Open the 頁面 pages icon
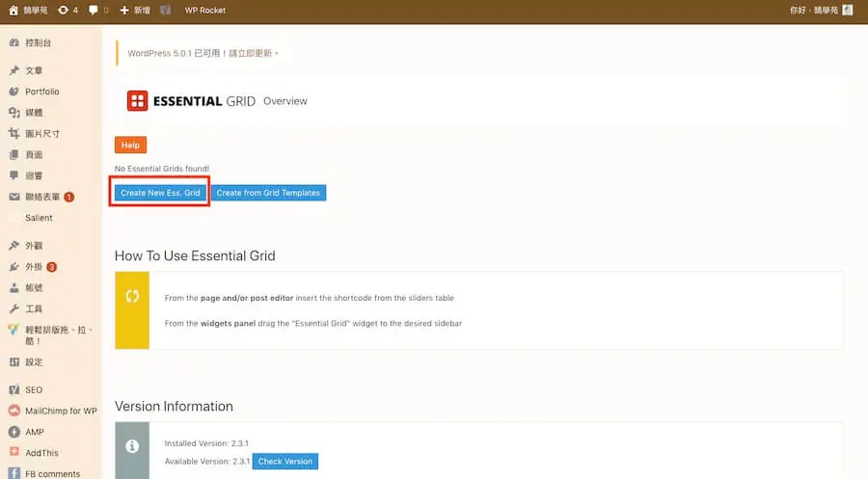 14,154
